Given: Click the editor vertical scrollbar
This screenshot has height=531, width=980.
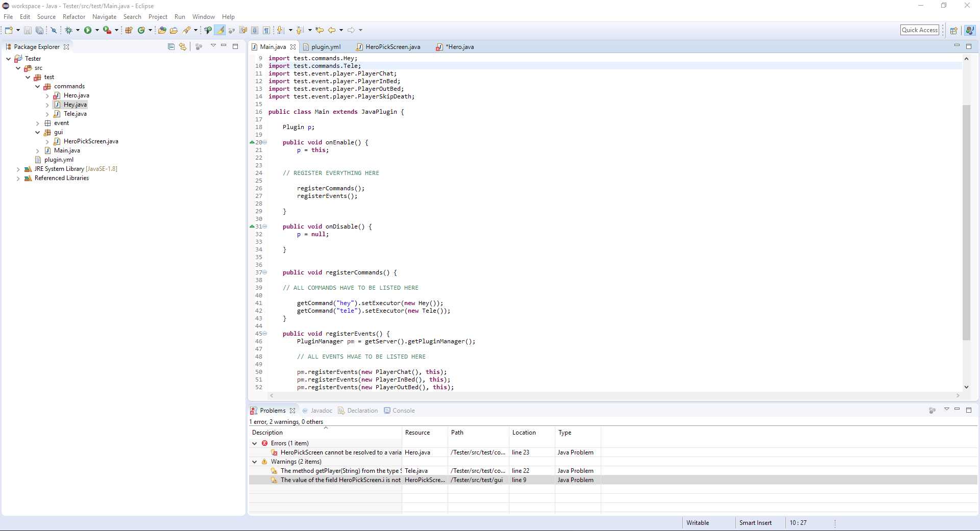Looking at the screenshot, I should click(x=966, y=222).
